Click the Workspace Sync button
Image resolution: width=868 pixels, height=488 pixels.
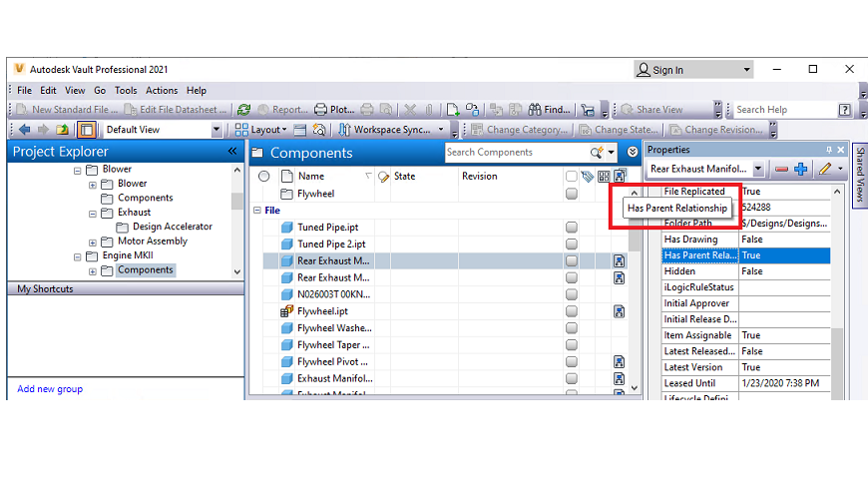384,130
